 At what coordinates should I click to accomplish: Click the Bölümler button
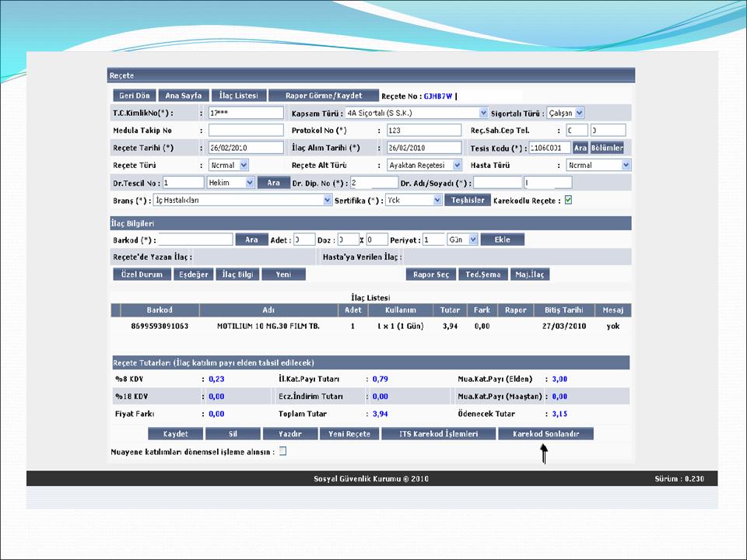point(607,147)
